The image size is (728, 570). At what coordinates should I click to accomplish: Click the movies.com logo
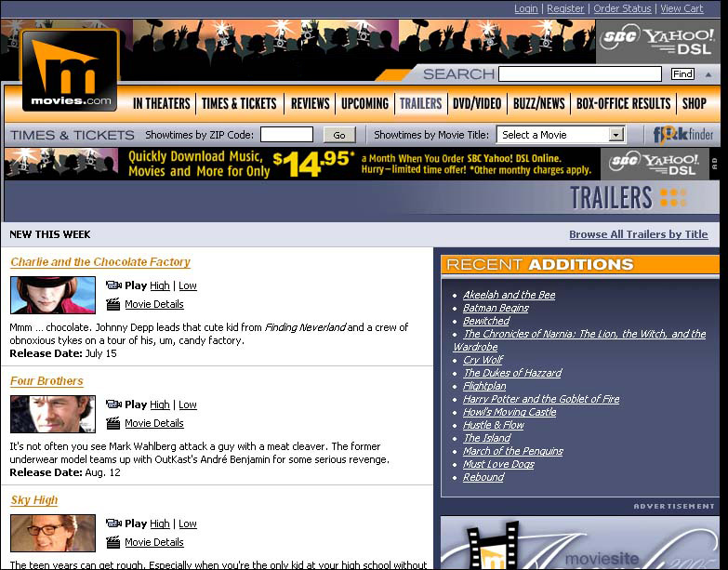click(70, 70)
